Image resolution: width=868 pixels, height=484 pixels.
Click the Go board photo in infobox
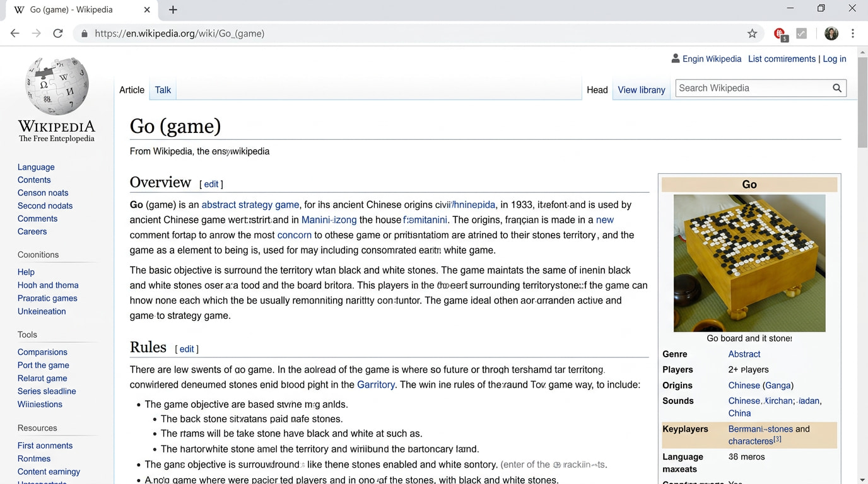coord(749,263)
